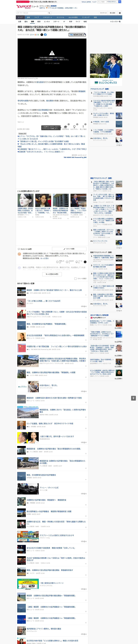The width and height of the screenshot is (138, 644).
Task: Click こちら link in video error message
Action: tap(55, 60)
